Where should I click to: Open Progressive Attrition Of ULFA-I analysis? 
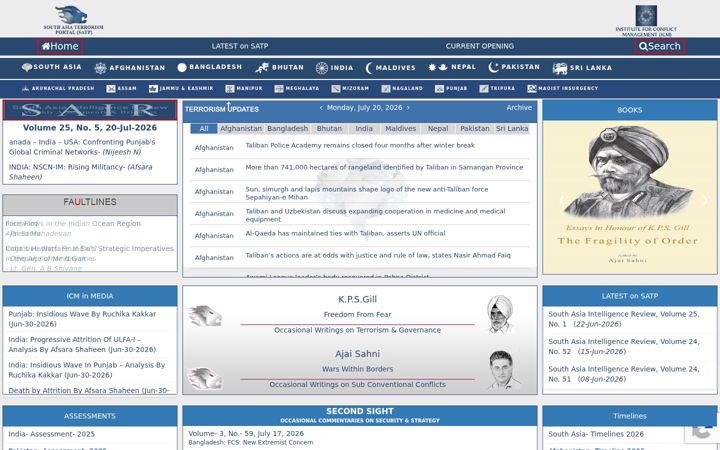point(82,345)
